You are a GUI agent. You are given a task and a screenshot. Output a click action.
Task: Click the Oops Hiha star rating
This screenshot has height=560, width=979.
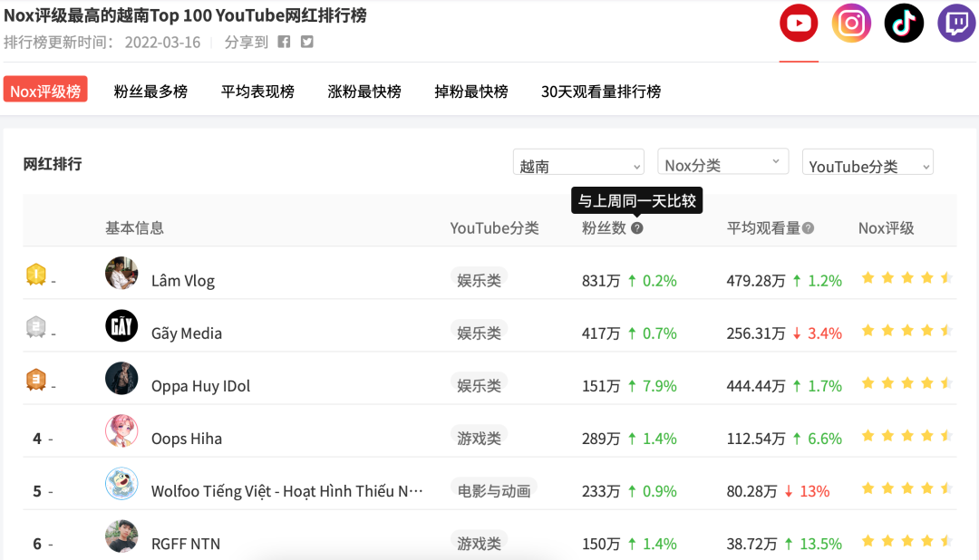pyautogui.click(x=907, y=436)
